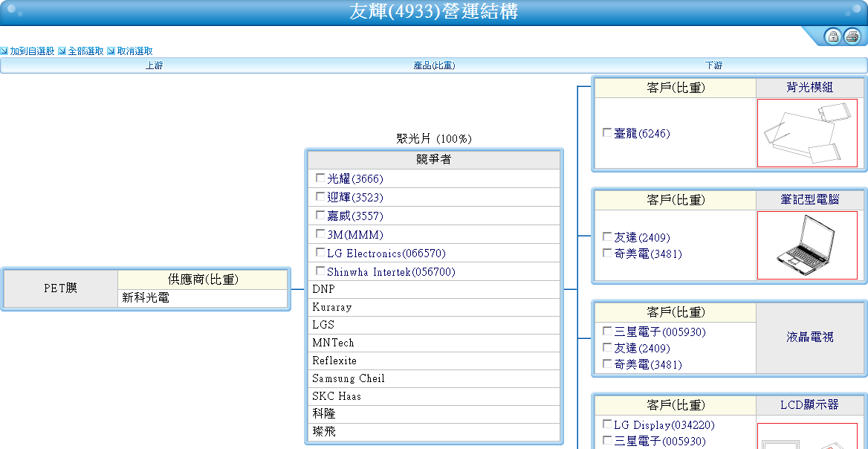
Task: Click the printer icon
Action: point(852,36)
